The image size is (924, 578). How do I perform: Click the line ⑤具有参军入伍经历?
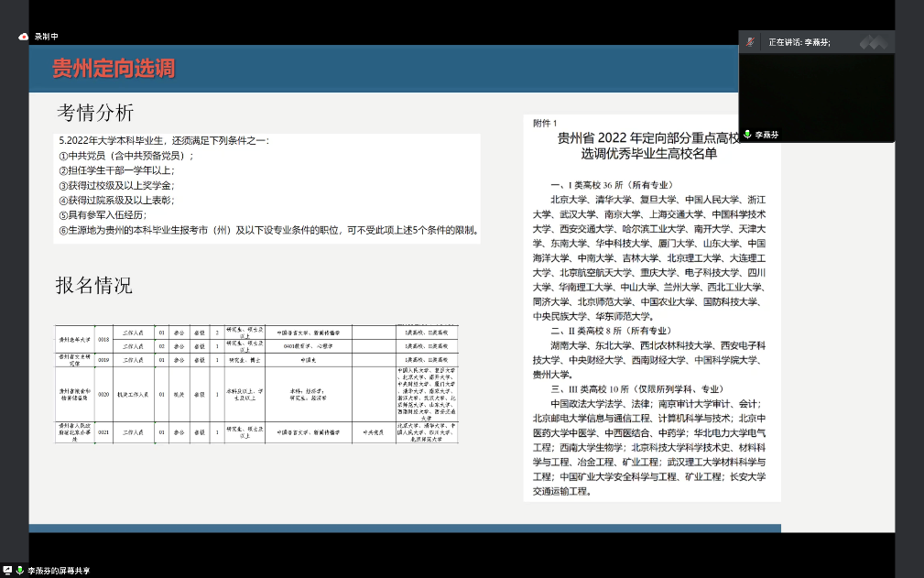(103, 215)
